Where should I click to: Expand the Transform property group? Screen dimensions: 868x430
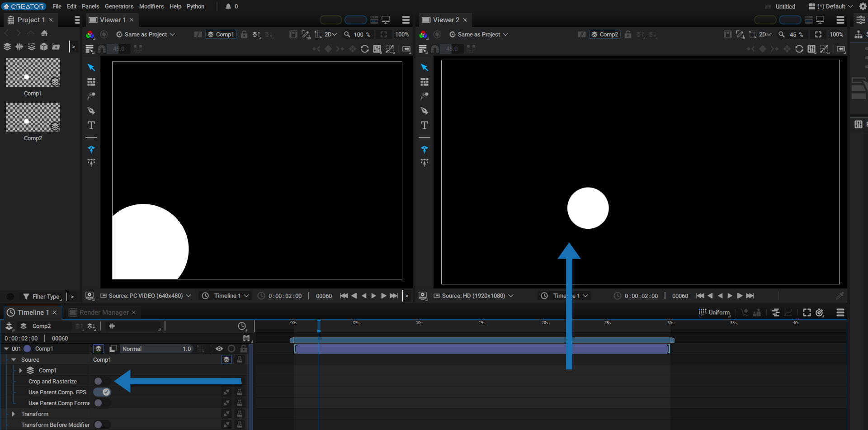[x=14, y=414]
